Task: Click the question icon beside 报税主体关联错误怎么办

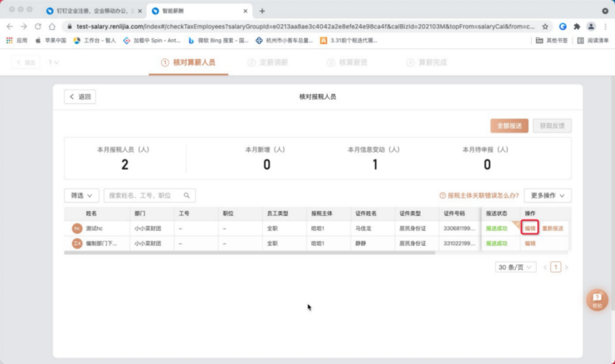Action: point(442,195)
